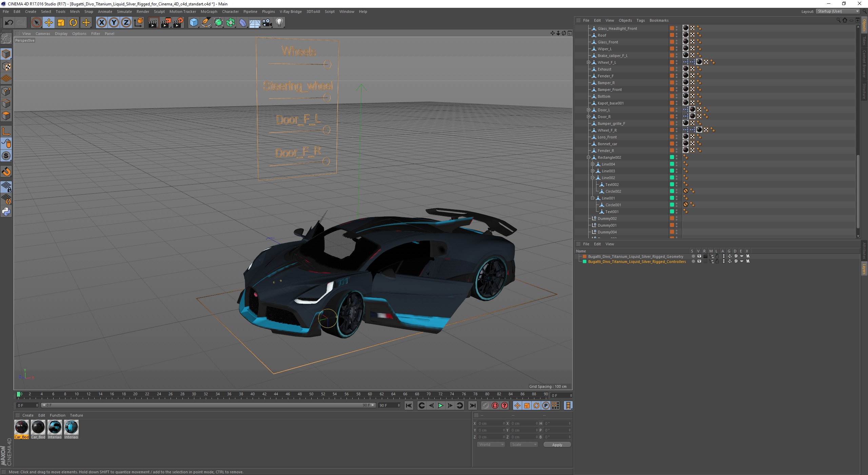This screenshot has width=868, height=475.
Task: Open the viewport Cameras menu
Action: 43,34
